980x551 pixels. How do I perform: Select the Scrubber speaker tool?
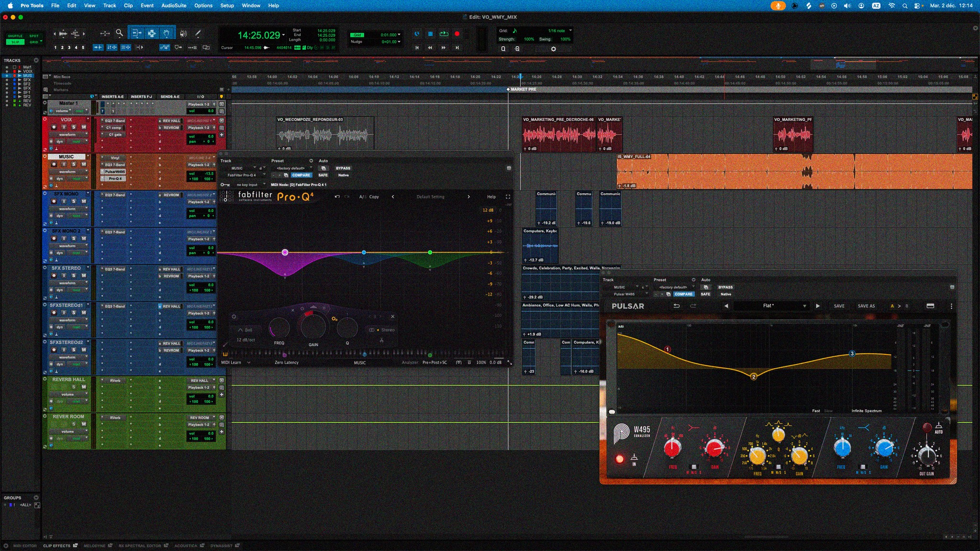click(x=183, y=33)
